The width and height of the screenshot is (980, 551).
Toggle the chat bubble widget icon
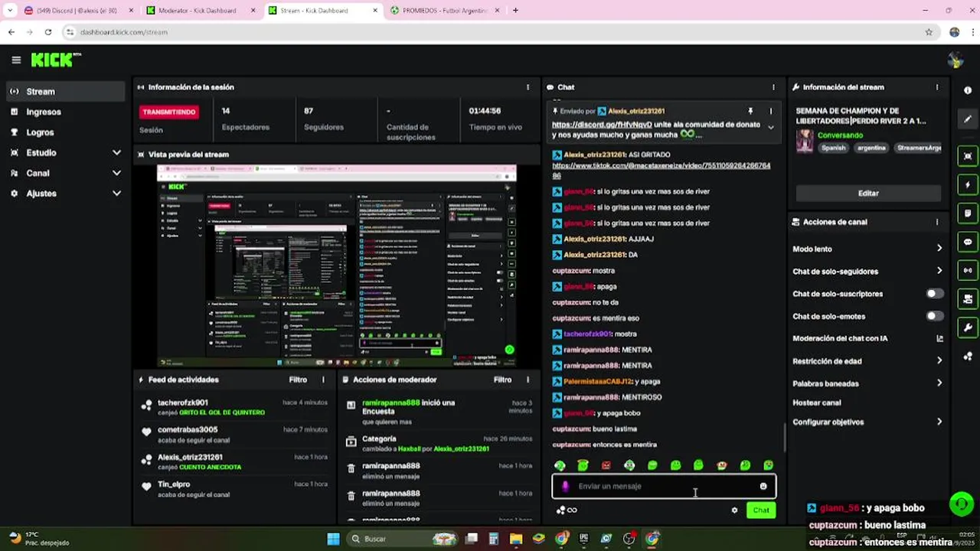coord(968,242)
